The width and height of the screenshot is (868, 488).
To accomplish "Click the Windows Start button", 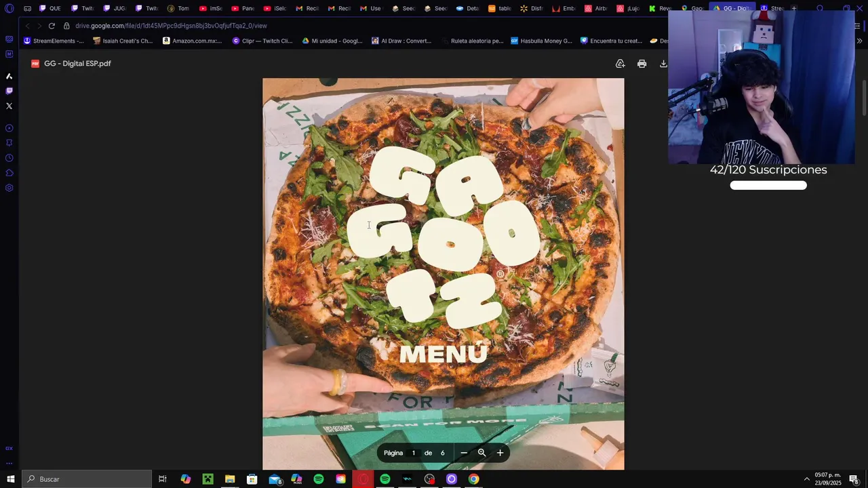I will click(x=10, y=479).
